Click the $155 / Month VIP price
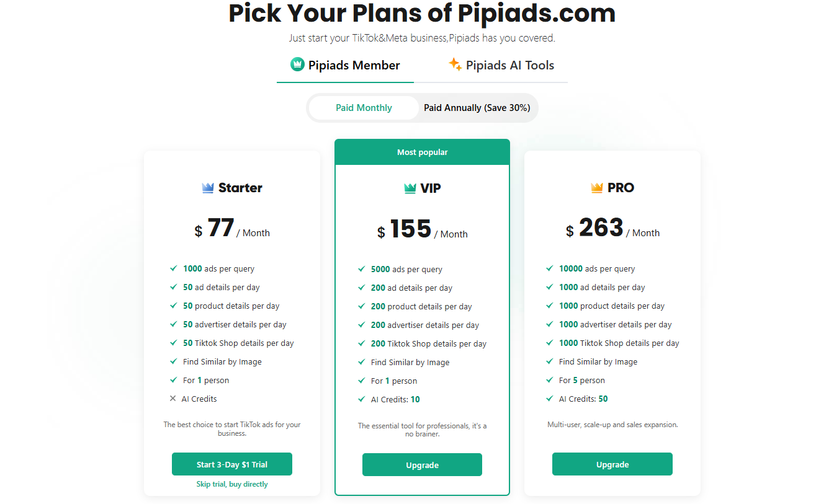 tap(422, 230)
